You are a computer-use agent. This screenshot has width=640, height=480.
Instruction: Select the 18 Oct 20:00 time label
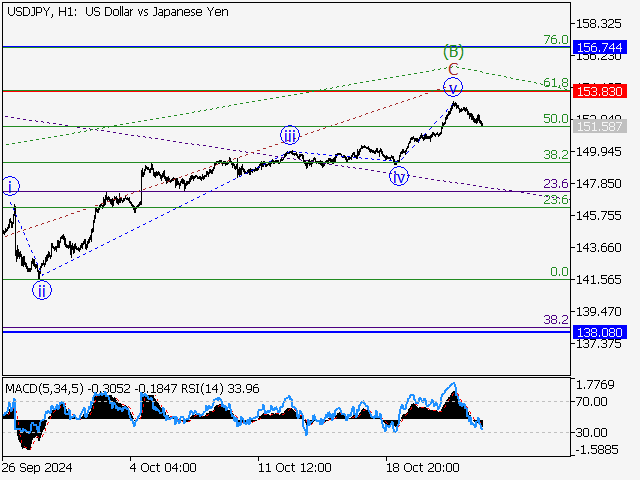point(423,467)
